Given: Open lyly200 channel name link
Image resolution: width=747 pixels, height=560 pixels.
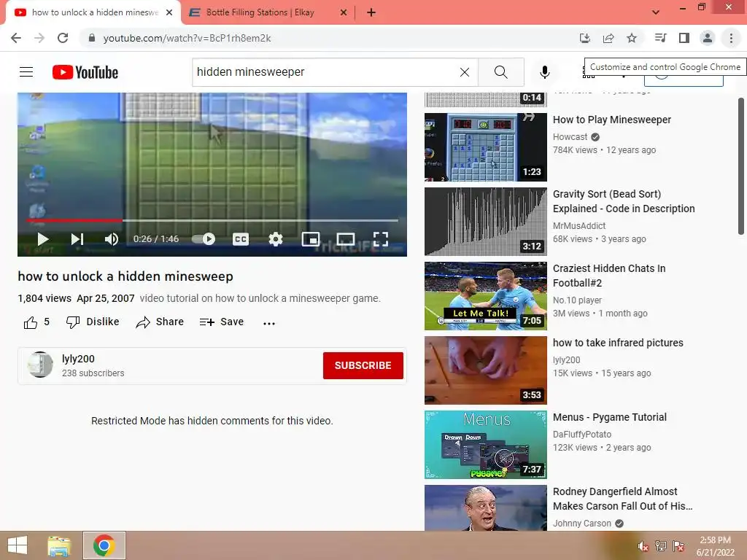Looking at the screenshot, I should 78,359.
